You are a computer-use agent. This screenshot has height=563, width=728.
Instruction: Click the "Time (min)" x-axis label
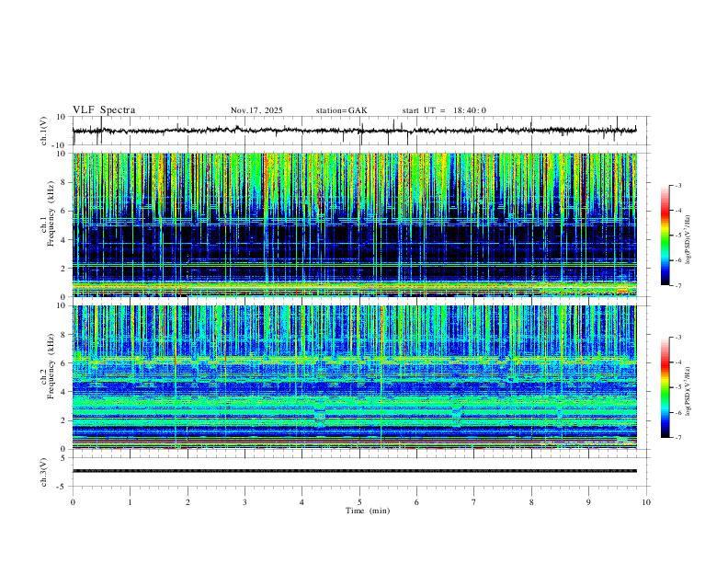368,511
